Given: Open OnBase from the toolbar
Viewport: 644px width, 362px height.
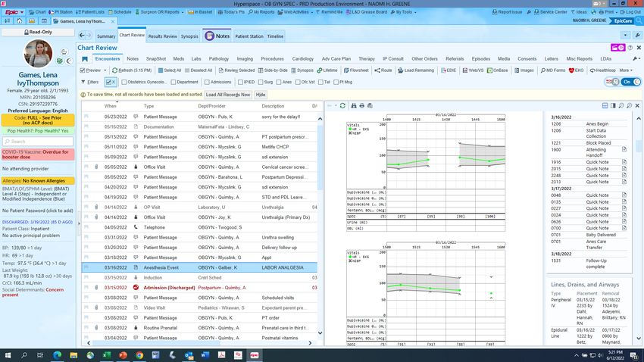Looking at the screenshot, I should (497, 70).
